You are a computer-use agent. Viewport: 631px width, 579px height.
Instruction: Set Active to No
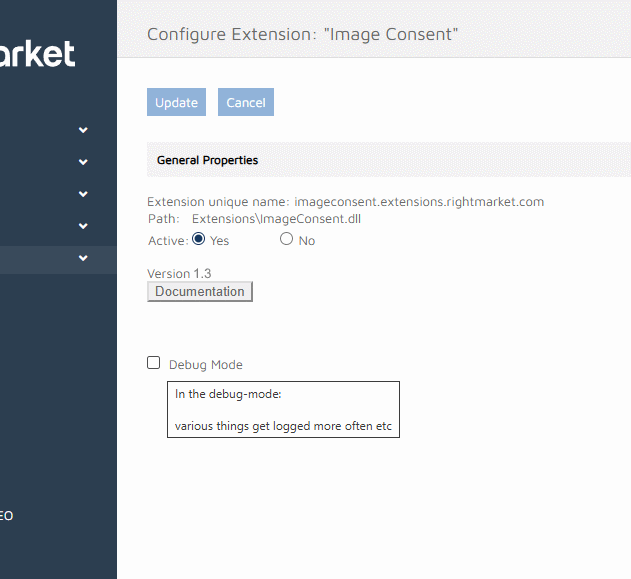coord(287,239)
